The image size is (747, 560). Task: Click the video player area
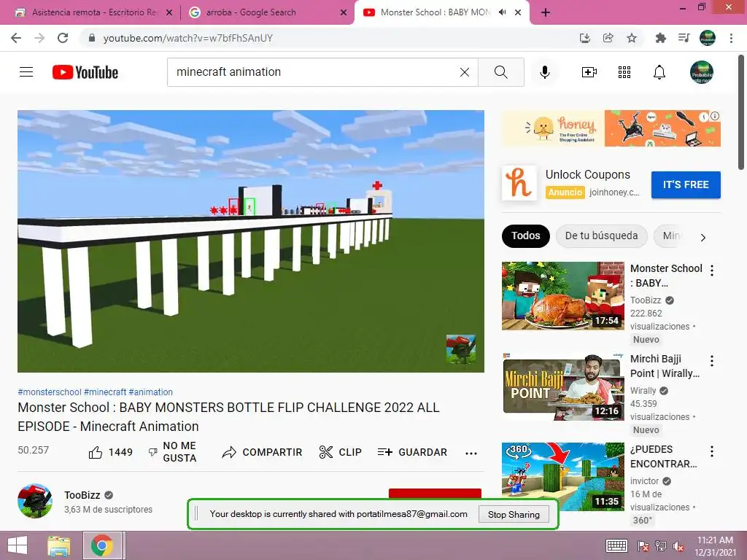coord(251,241)
